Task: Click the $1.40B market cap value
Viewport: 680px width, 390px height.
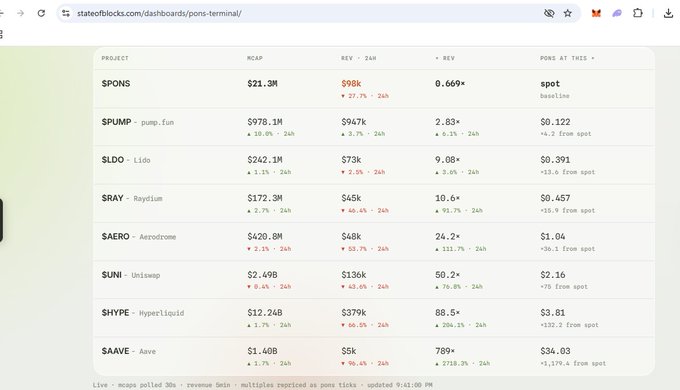Action: 262,351
